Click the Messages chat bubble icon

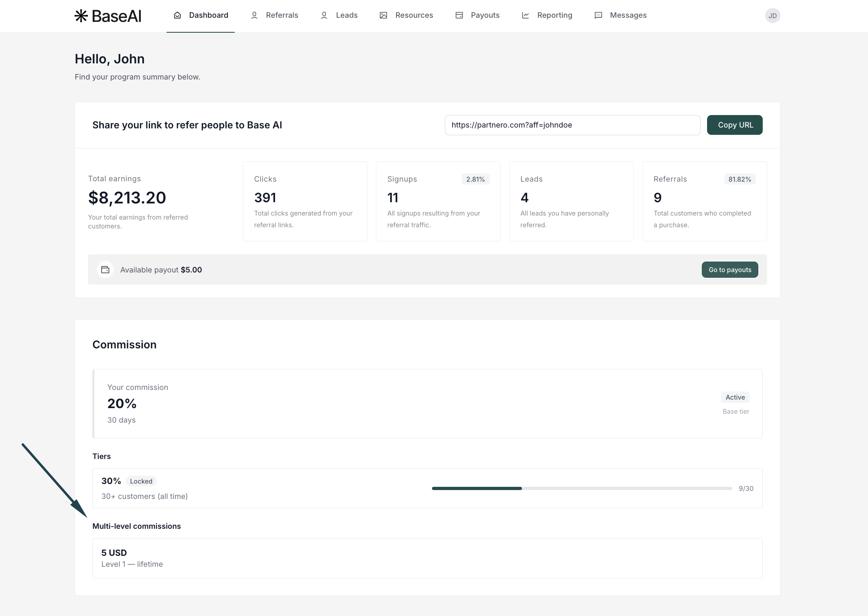pyautogui.click(x=598, y=15)
